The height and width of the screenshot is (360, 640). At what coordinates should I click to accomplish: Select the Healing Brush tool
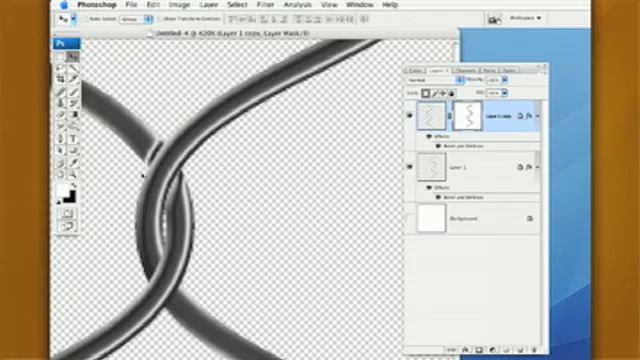click(x=61, y=92)
